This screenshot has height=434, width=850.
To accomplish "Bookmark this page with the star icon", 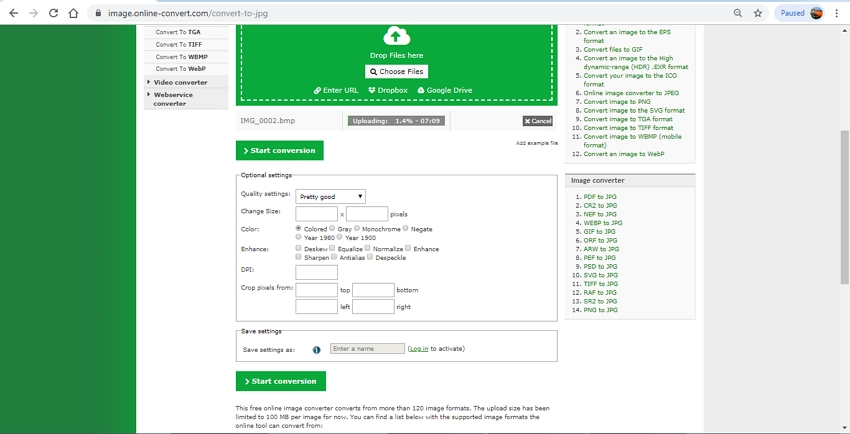I will [758, 13].
